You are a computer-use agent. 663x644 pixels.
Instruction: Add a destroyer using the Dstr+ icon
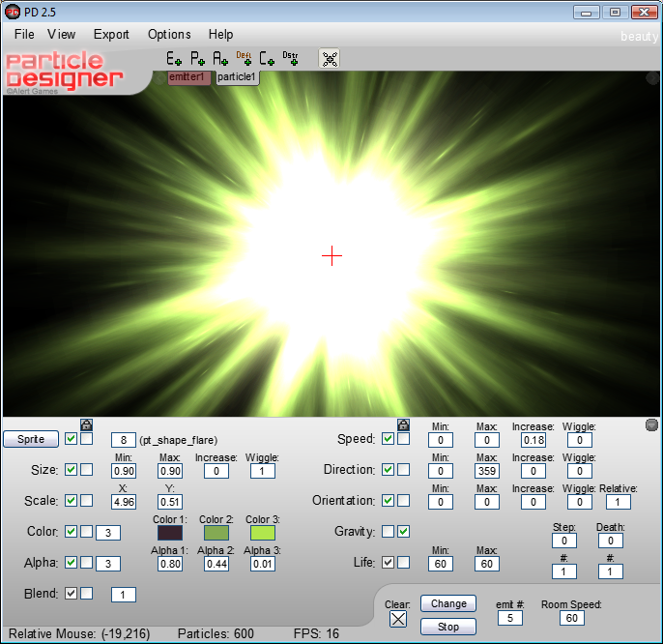point(291,58)
